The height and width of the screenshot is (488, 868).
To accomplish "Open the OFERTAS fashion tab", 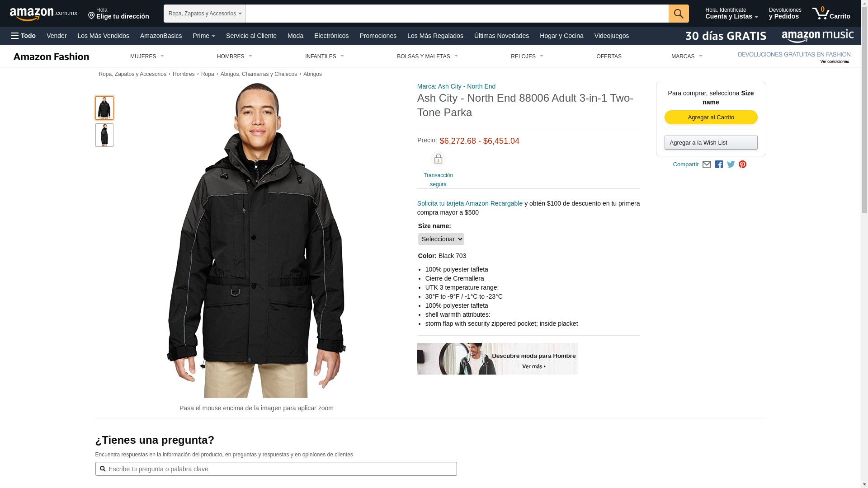I will [609, 56].
